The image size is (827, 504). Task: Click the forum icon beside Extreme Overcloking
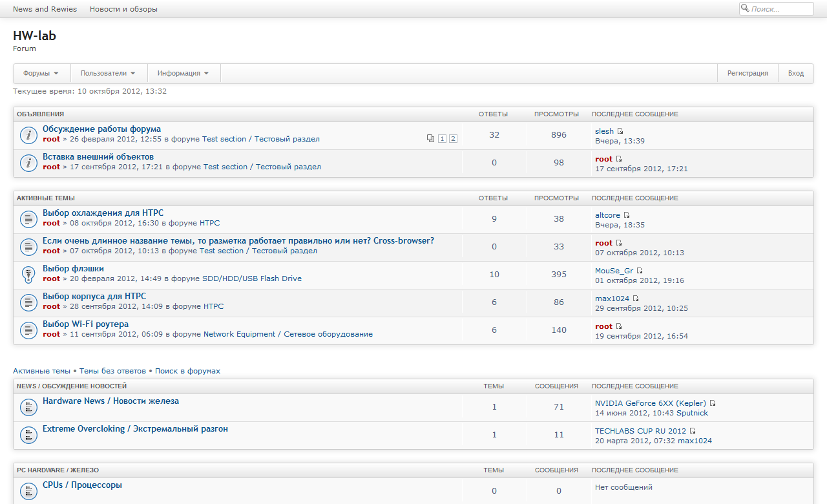point(28,435)
